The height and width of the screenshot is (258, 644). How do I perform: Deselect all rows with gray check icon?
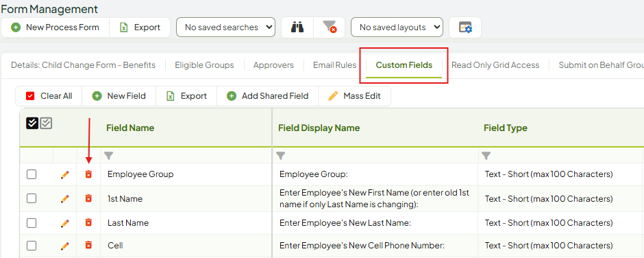[x=46, y=123]
